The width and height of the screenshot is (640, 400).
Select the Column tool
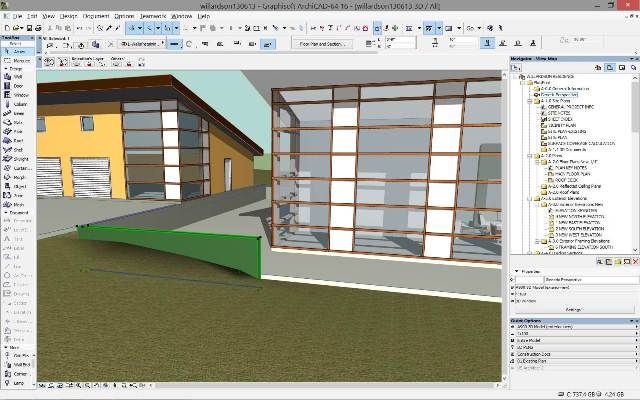pos(17,104)
